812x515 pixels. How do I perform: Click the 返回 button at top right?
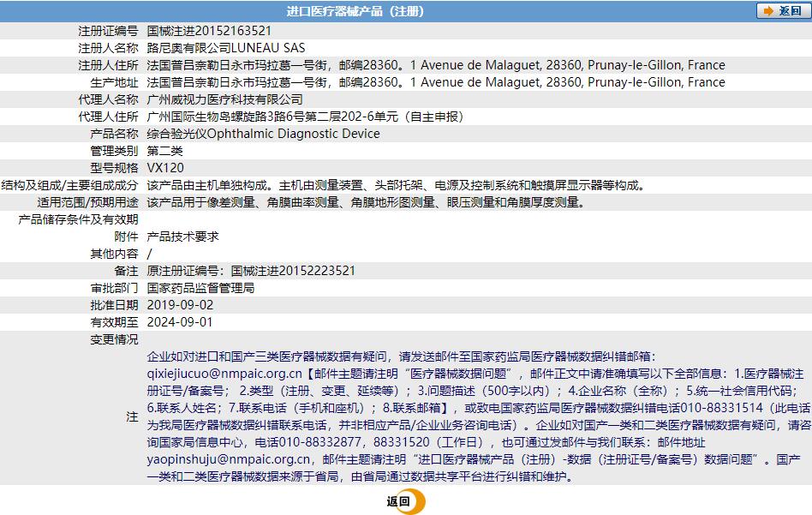(783, 11)
